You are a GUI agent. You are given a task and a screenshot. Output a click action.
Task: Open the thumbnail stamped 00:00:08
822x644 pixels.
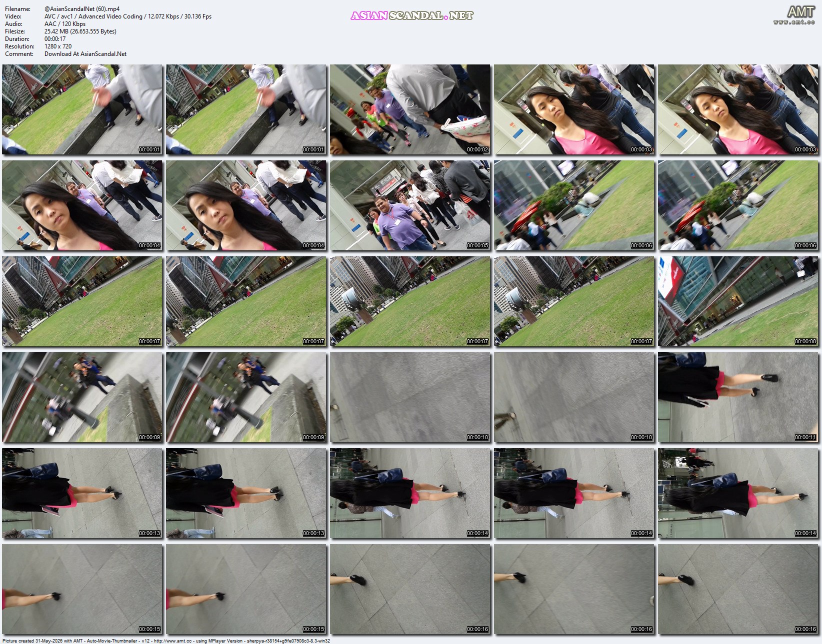(738, 301)
